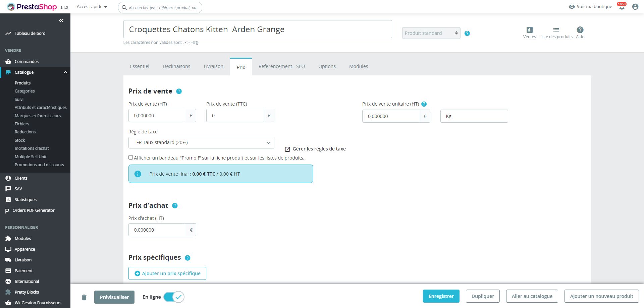Click Aller au catalogue button
644x308 pixels.
pyautogui.click(x=532, y=296)
